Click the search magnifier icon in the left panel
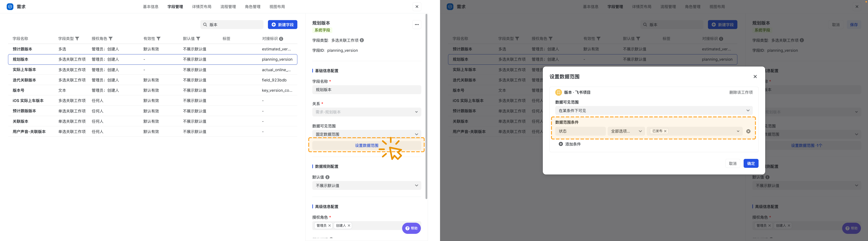The width and height of the screenshot is (868, 241). coord(205,25)
